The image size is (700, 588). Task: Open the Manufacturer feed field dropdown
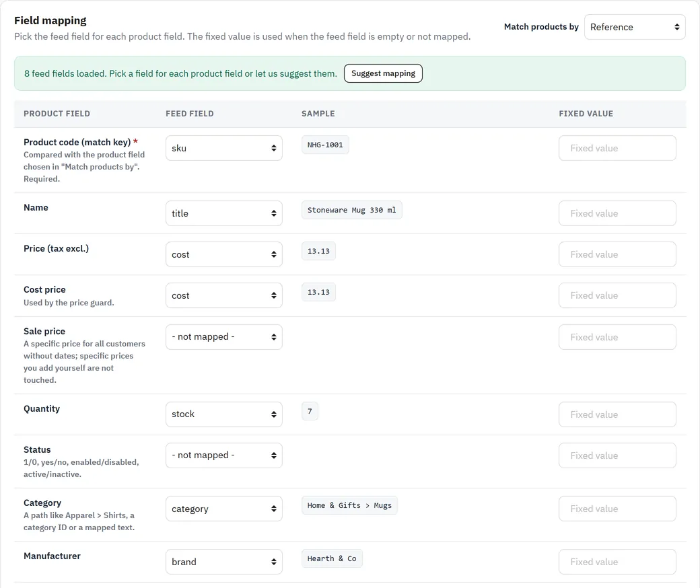point(224,562)
